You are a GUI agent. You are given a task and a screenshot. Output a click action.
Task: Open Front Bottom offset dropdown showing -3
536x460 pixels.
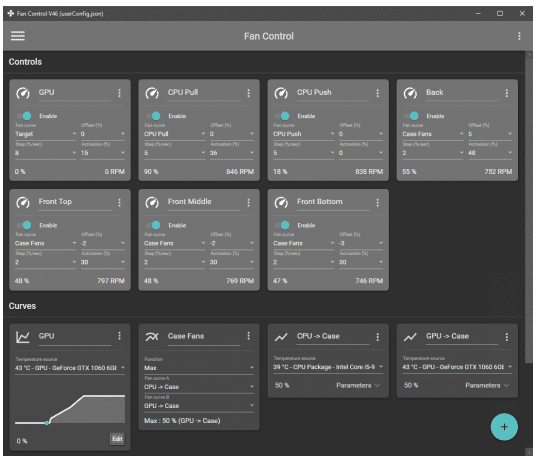pos(361,243)
